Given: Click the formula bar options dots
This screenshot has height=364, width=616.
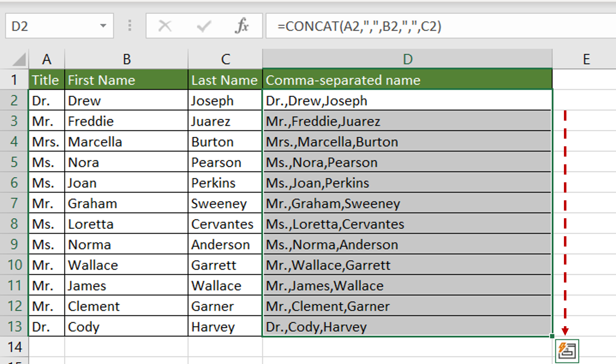Looking at the screenshot, I should [130, 25].
